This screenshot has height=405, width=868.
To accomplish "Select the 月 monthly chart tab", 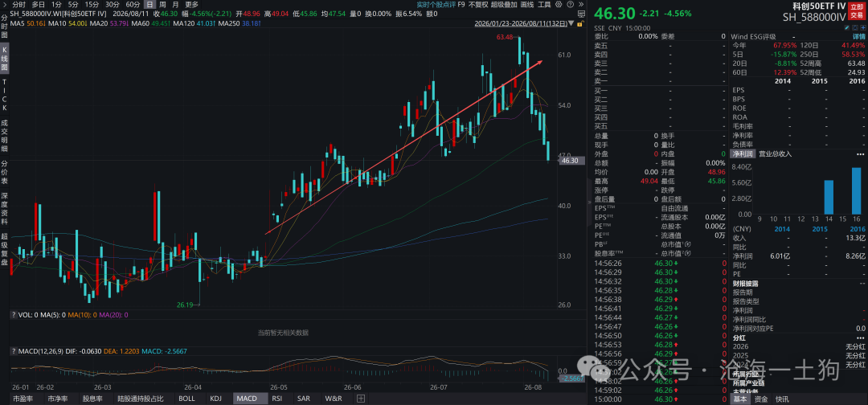I will (175, 5).
